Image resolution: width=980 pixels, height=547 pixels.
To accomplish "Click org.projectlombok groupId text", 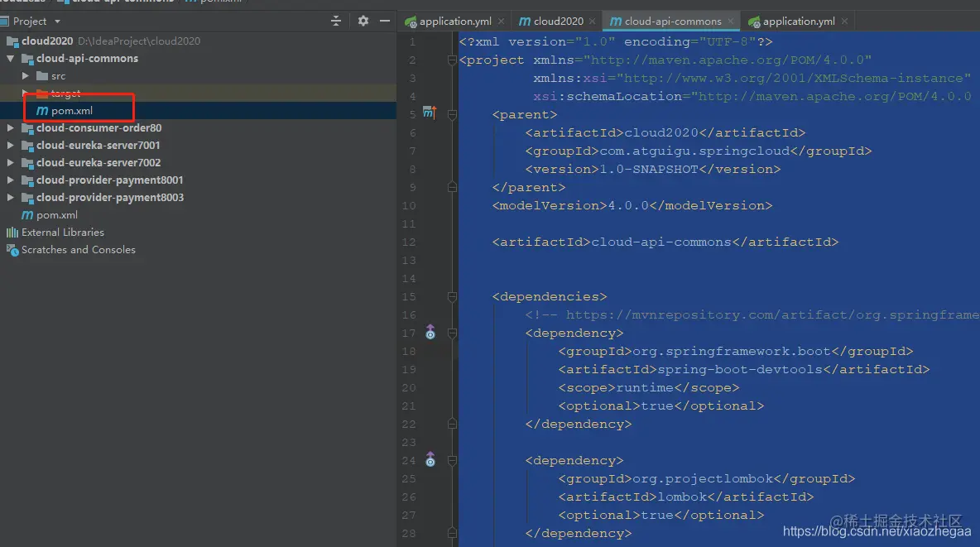I will [703, 479].
